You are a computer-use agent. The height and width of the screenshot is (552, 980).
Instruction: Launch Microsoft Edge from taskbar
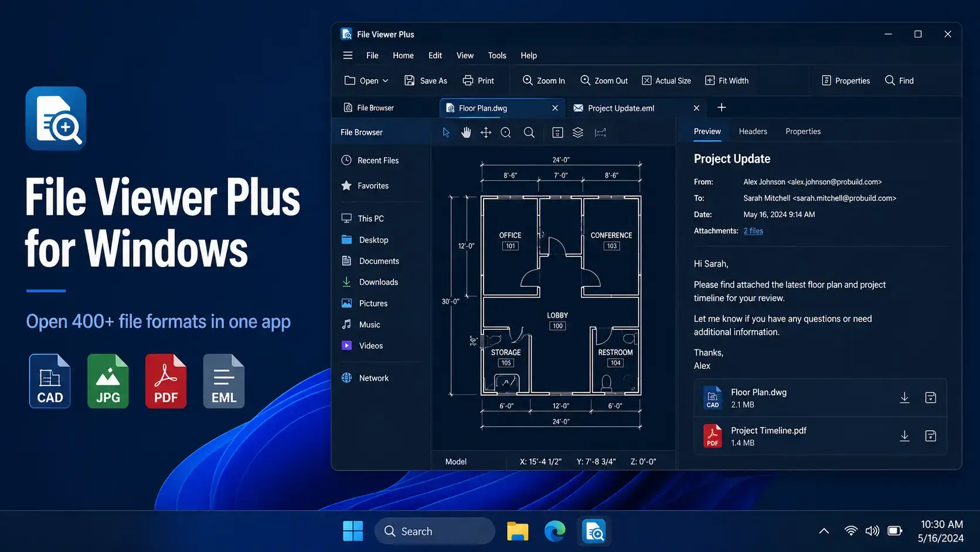[554, 531]
